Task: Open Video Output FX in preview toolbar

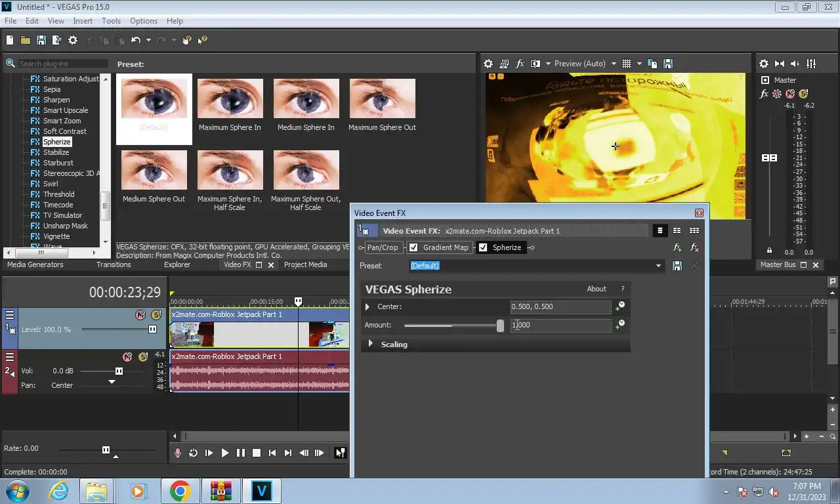Action: tap(520, 64)
